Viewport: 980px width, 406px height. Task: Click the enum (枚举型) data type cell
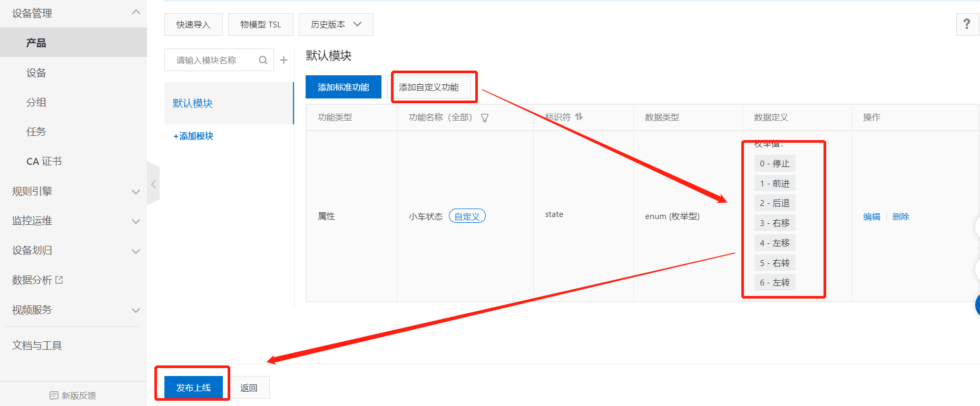pyautogui.click(x=672, y=216)
